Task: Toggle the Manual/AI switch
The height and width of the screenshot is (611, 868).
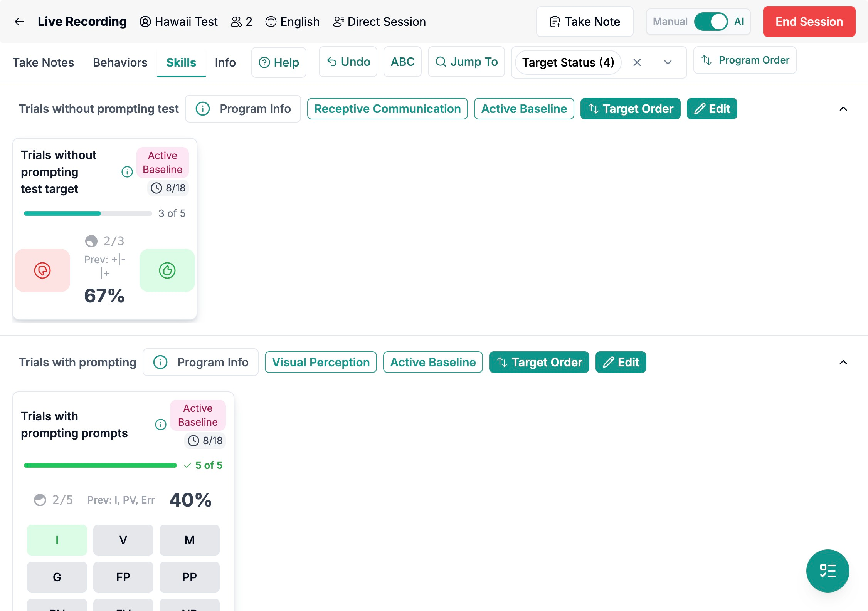Action: pyautogui.click(x=711, y=22)
